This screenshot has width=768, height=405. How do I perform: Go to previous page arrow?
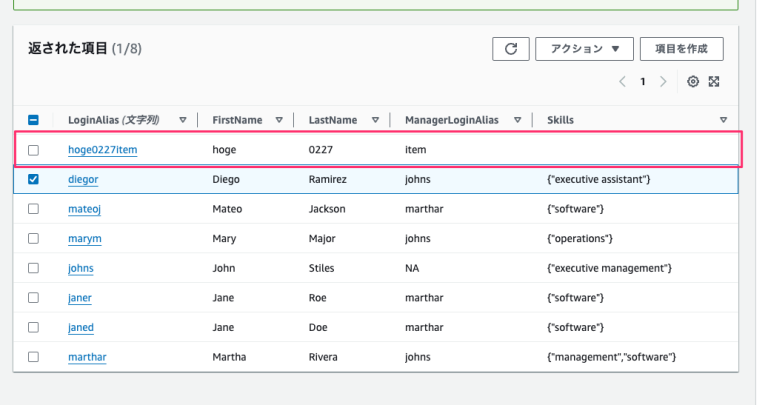tap(622, 81)
